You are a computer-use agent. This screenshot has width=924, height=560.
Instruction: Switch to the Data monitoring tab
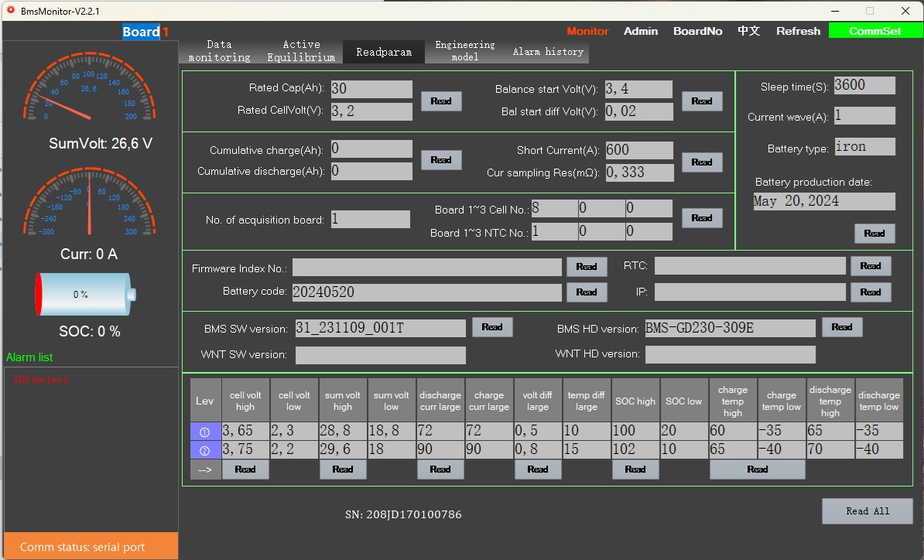point(219,51)
